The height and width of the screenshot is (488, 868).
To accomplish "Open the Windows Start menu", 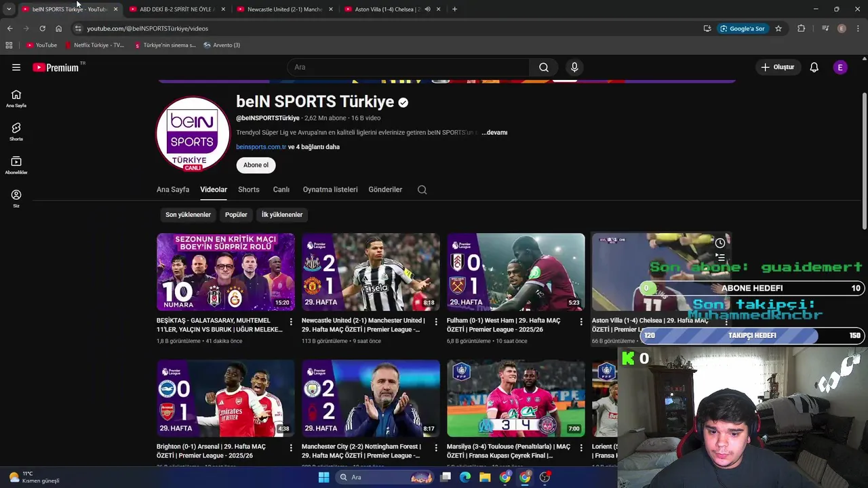I will (x=323, y=477).
